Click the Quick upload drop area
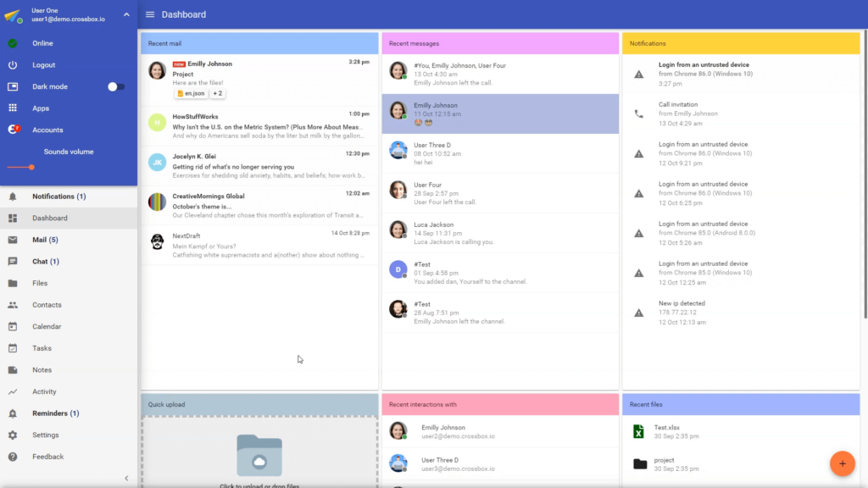This screenshot has width=868, height=488. click(259, 453)
